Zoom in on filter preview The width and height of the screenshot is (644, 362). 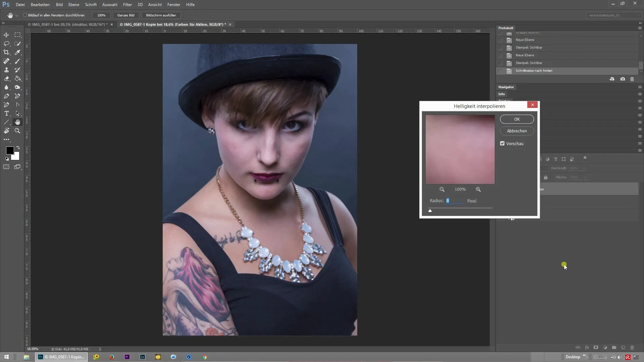(x=478, y=189)
